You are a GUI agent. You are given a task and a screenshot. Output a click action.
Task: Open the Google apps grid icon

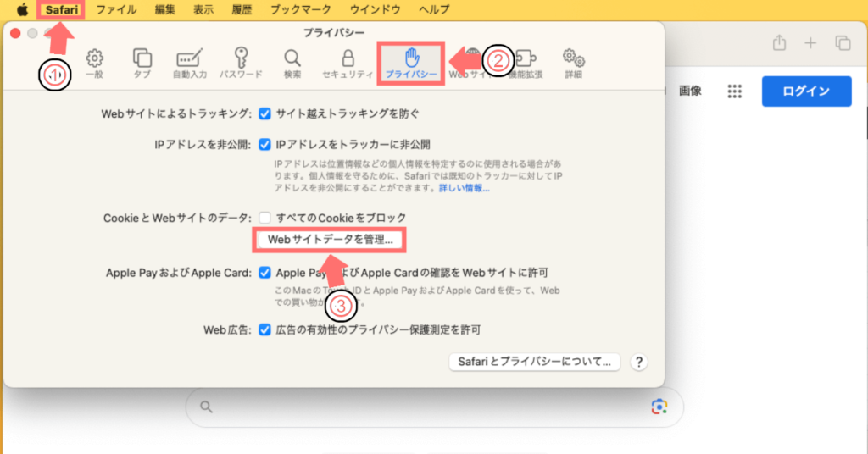tap(735, 91)
